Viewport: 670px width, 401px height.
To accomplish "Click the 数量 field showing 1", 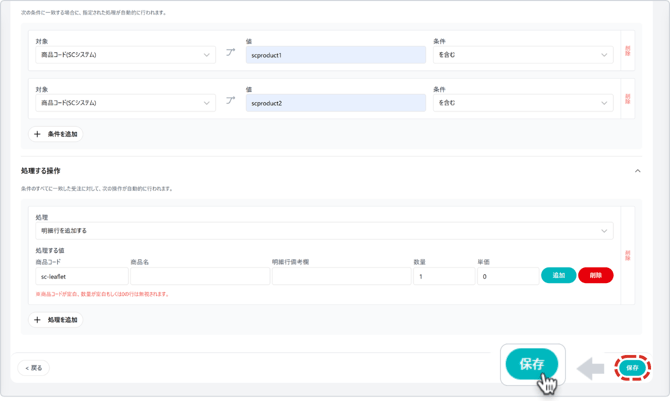I will 443,276.
